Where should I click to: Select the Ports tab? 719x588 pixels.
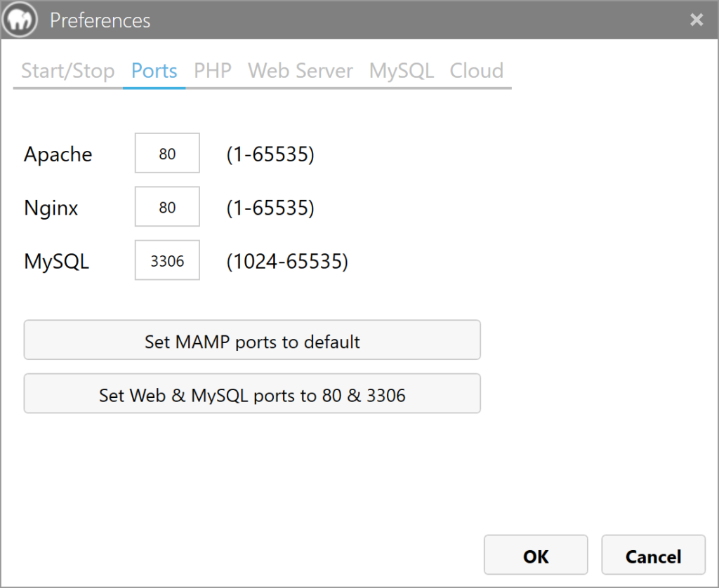[x=154, y=71]
